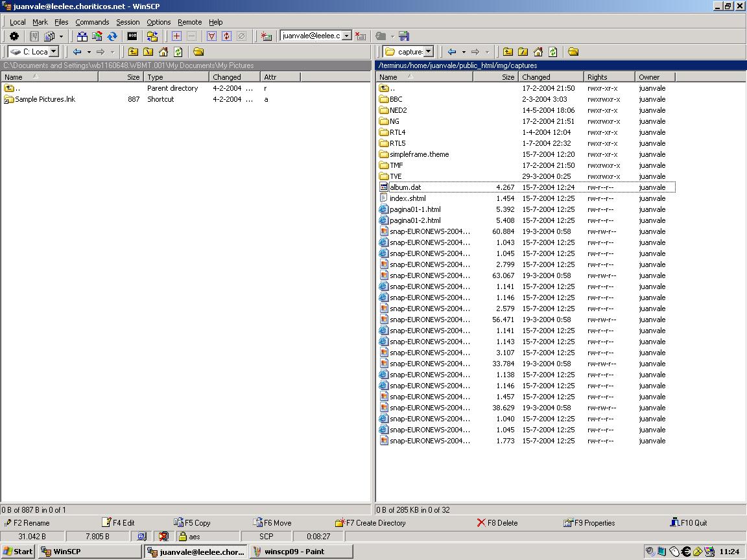Open the black terminal console icon
The image size is (747, 560).
pyautogui.click(x=132, y=36)
